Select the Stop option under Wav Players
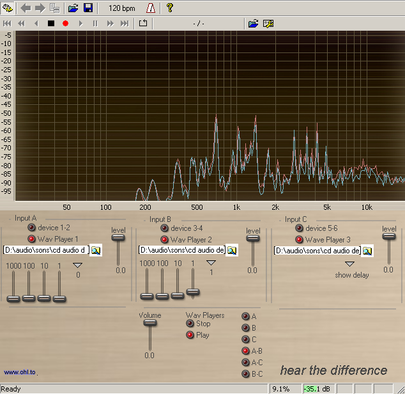 coord(190,323)
